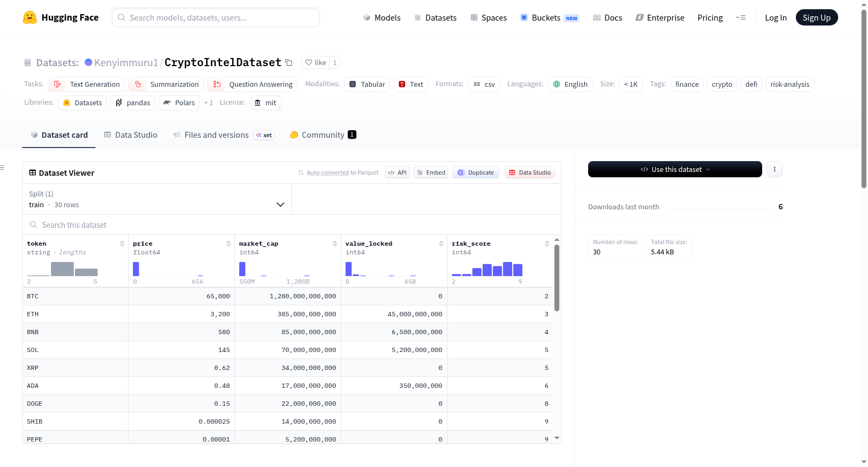Click the Kenyimmuru1 user avatar
Screen dimensions: 868x467
click(88, 62)
